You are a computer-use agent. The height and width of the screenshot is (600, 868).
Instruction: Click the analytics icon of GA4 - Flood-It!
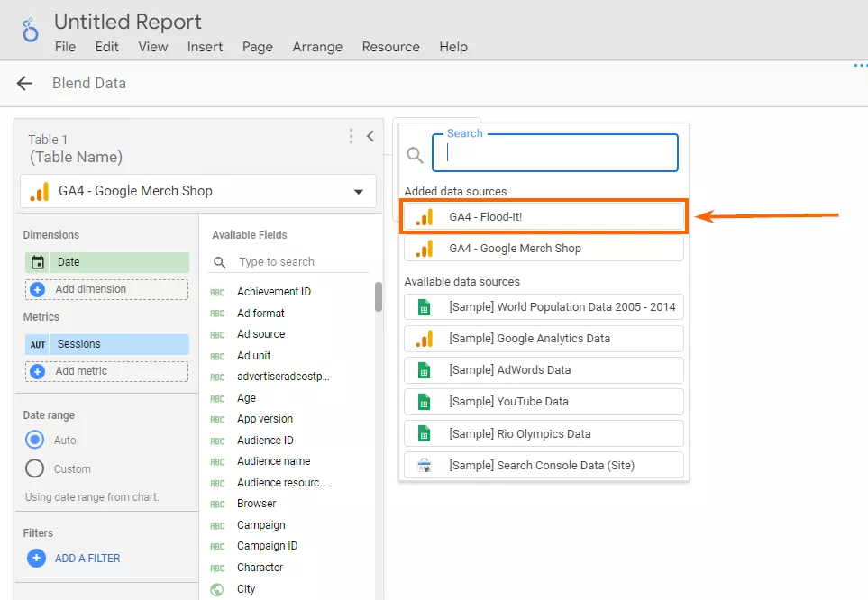pyautogui.click(x=425, y=217)
